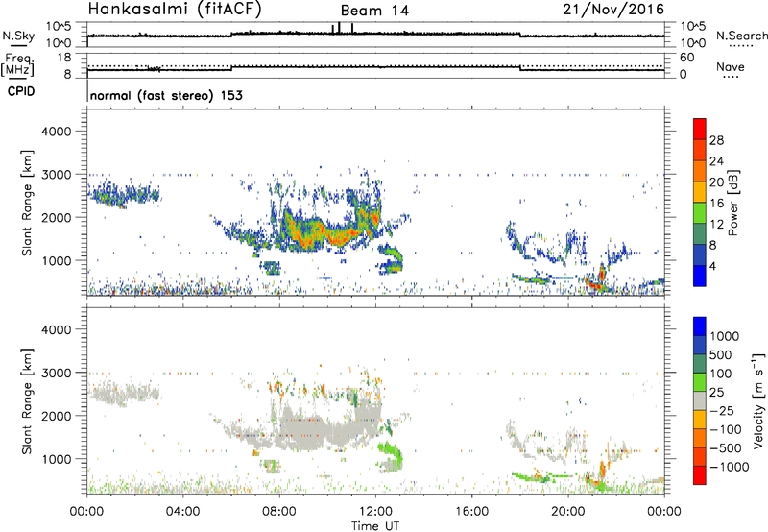
Task: Click the 'Slant Range [km]' label of velocity panel
Action: pos(27,400)
